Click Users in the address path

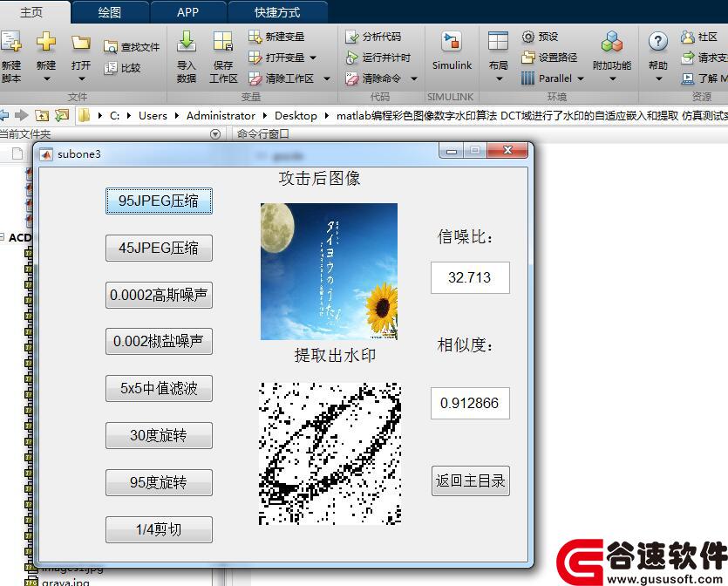(x=153, y=116)
